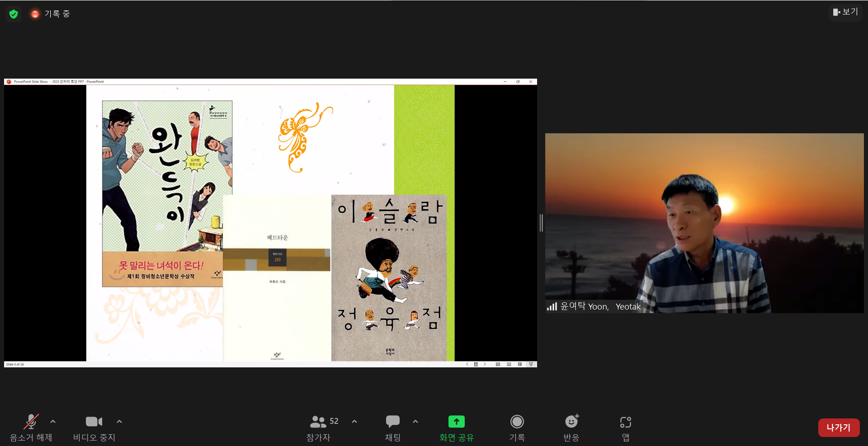The width and height of the screenshot is (868, 446).
Task: Start screen sharing with 화면 공유
Action: 457,427
